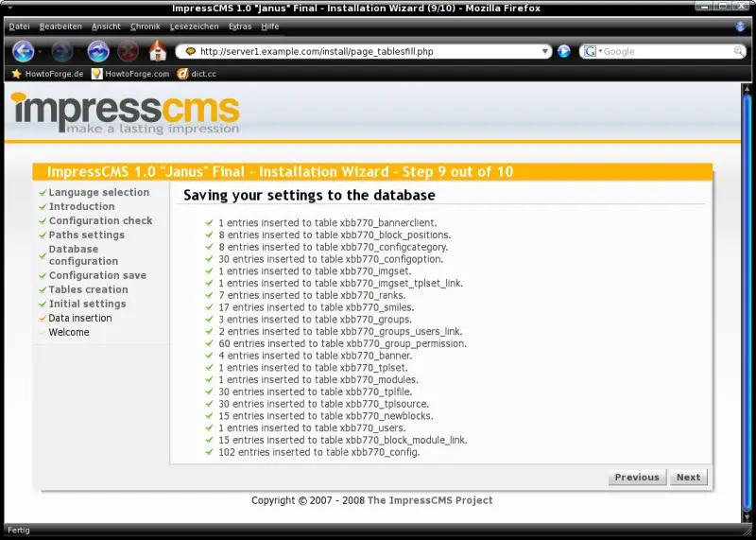Image resolution: width=756 pixels, height=540 pixels.
Task: Click the Firefox Back arrow icon
Action: pyautogui.click(x=23, y=52)
